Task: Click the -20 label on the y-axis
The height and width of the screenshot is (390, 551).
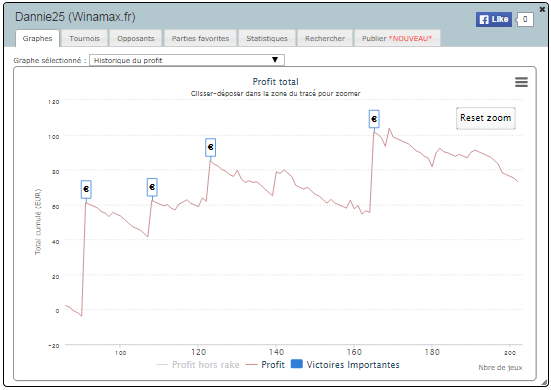Action: (54, 346)
